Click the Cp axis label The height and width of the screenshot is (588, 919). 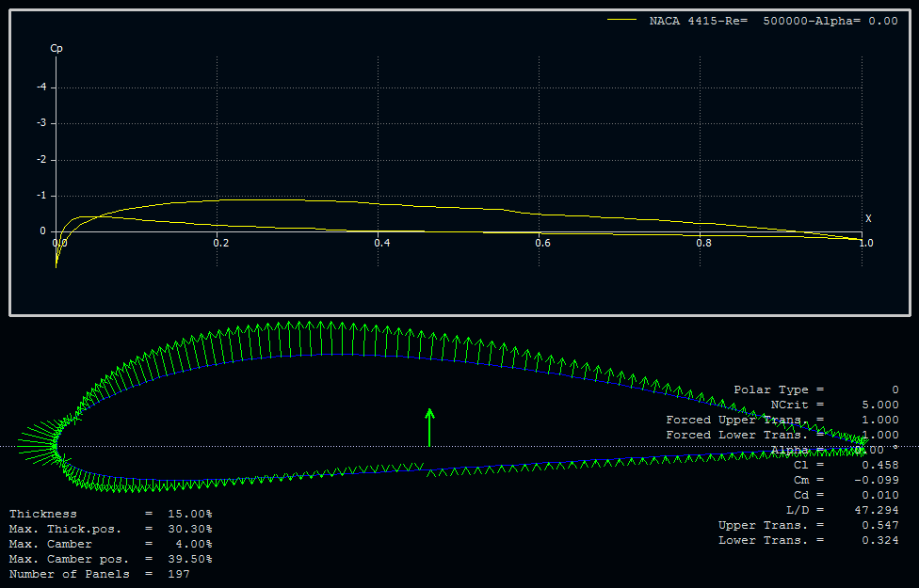click(56, 48)
